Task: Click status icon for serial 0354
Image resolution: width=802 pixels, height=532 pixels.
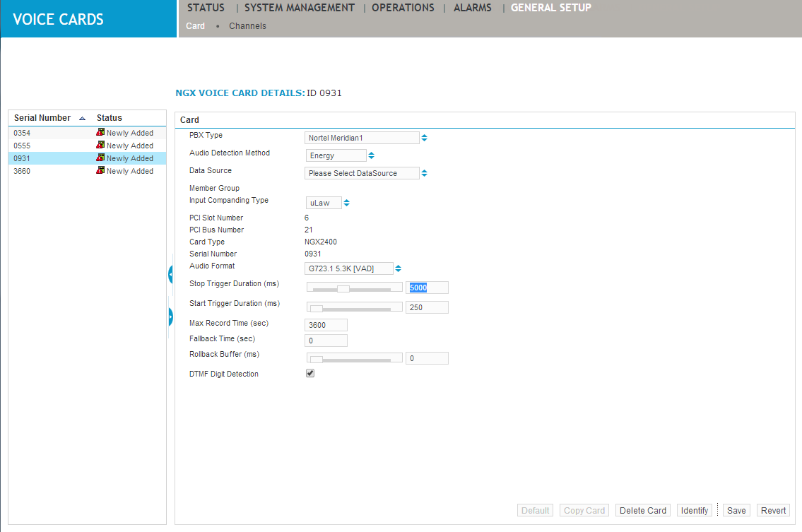Action: [100, 133]
